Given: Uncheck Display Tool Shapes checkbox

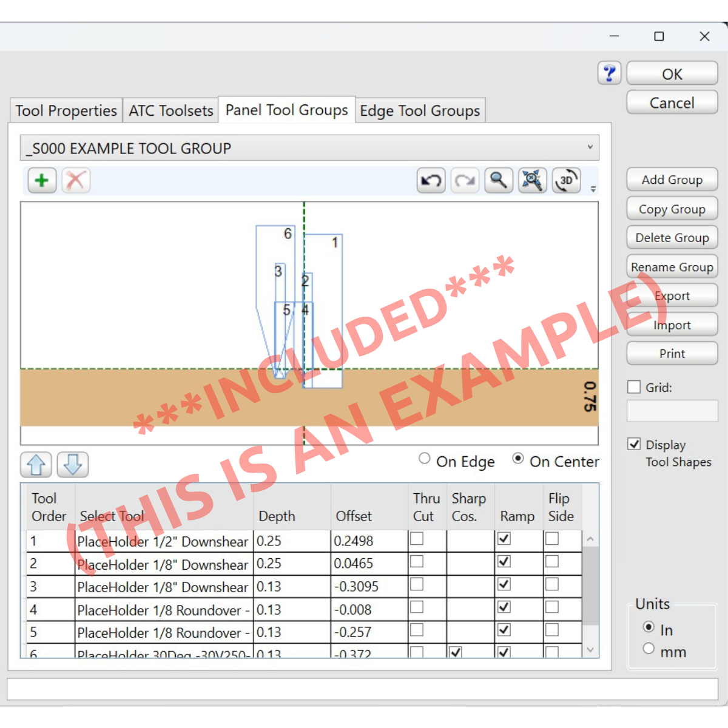Looking at the screenshot, I should (x=634, y=444).
